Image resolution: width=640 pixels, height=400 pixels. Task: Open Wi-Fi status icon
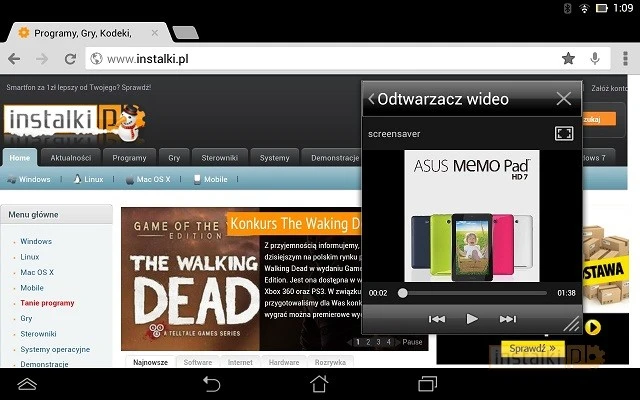pos(584,8)
